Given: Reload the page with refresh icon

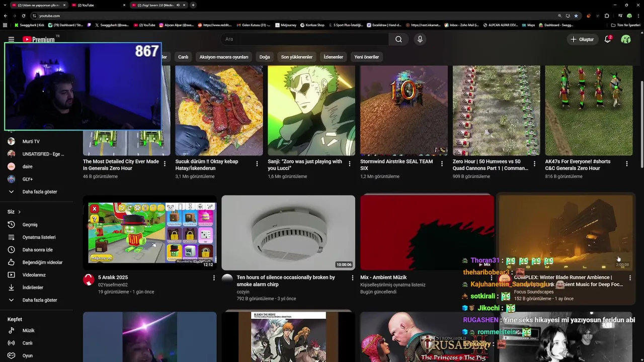Looking at the screenshot, I should (23, 16).
